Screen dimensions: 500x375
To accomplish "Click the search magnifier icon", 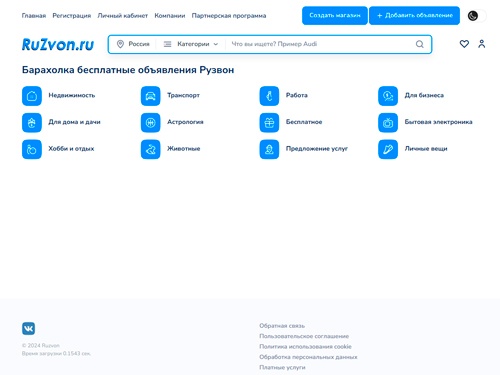I will click(x=420, y=44).
